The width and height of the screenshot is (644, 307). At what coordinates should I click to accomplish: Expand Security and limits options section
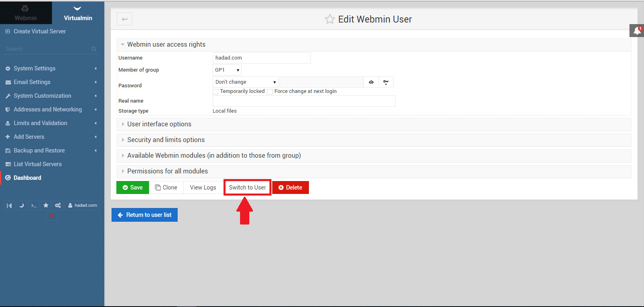point(374,140)
